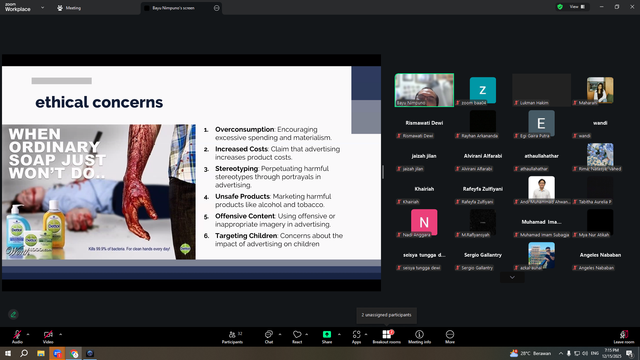
Task: Open the React heart icon
Action: pos(297,334)
